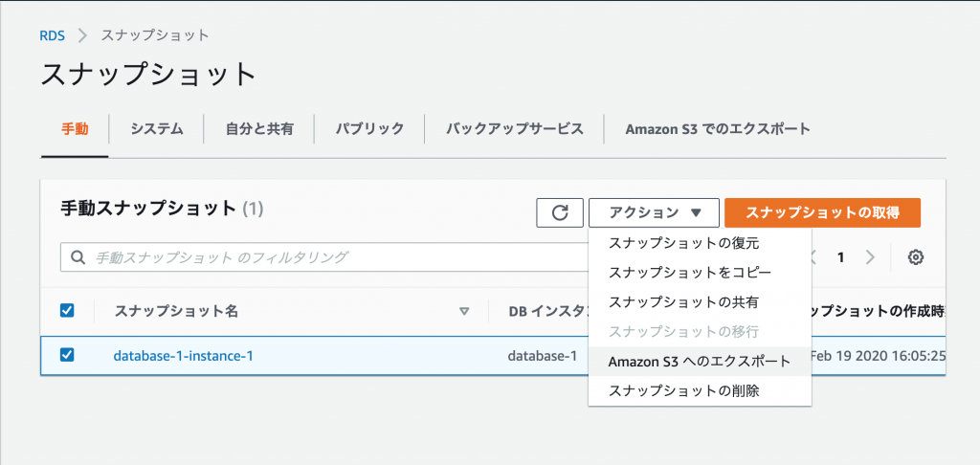The image size is (980, 465).
Task: Open Amazon S3 でのエクスポート tab
Action: click(x=718, y=128)
